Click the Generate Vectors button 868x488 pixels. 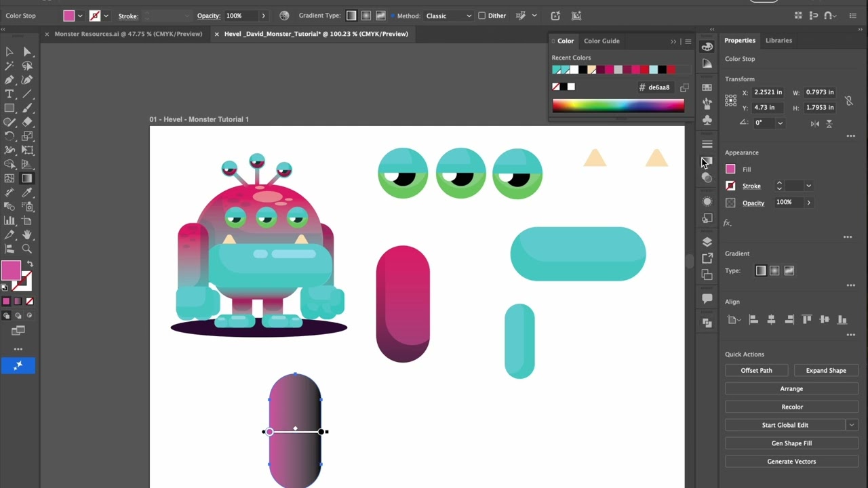click(791, 462)
